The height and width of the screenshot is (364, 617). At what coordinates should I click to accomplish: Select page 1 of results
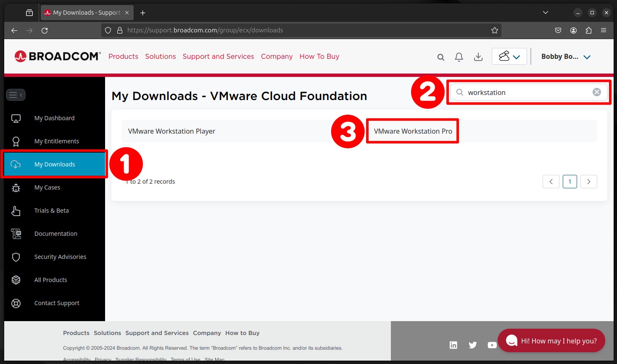tap(570, 182)
